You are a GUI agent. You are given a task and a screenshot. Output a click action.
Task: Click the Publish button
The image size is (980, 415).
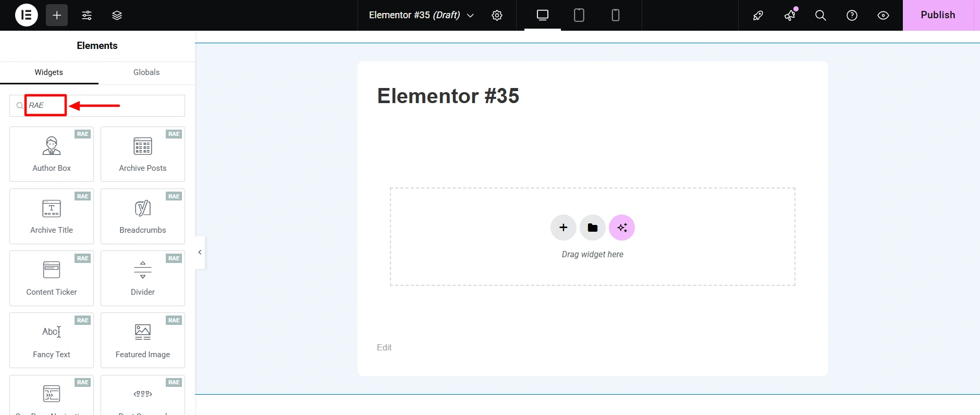click(x=938, y=15)
